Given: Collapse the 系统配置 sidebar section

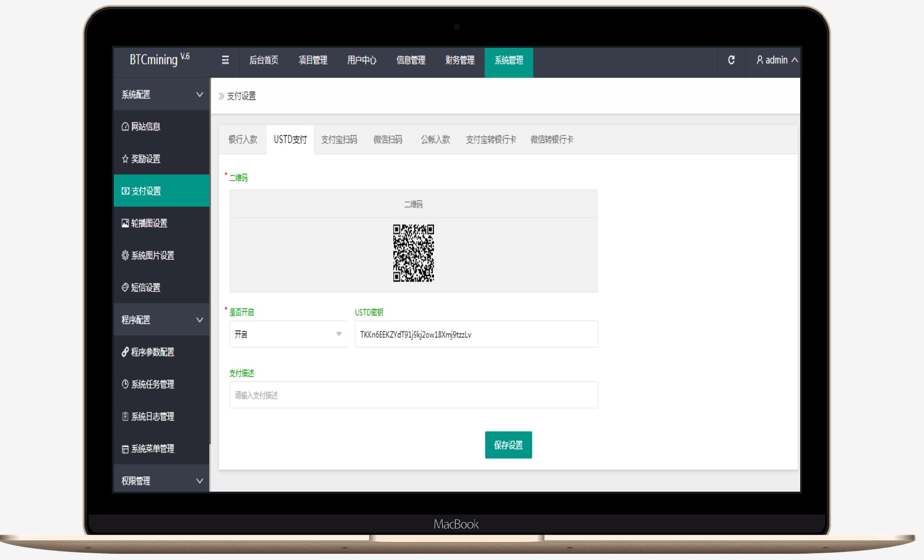Looking at the screenshot, I should [x=162, y=95].
